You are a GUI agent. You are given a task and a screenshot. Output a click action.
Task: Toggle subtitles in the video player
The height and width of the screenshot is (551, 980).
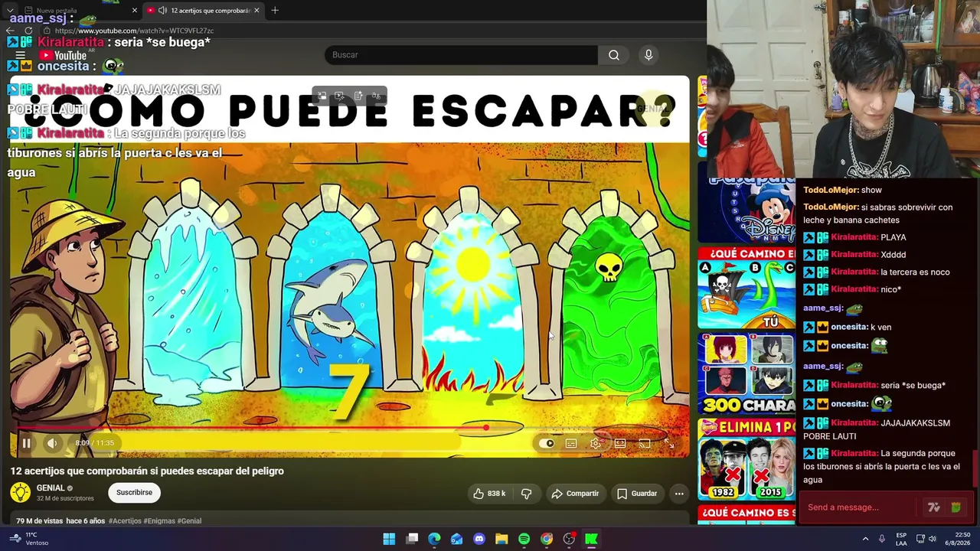point(571,443)
